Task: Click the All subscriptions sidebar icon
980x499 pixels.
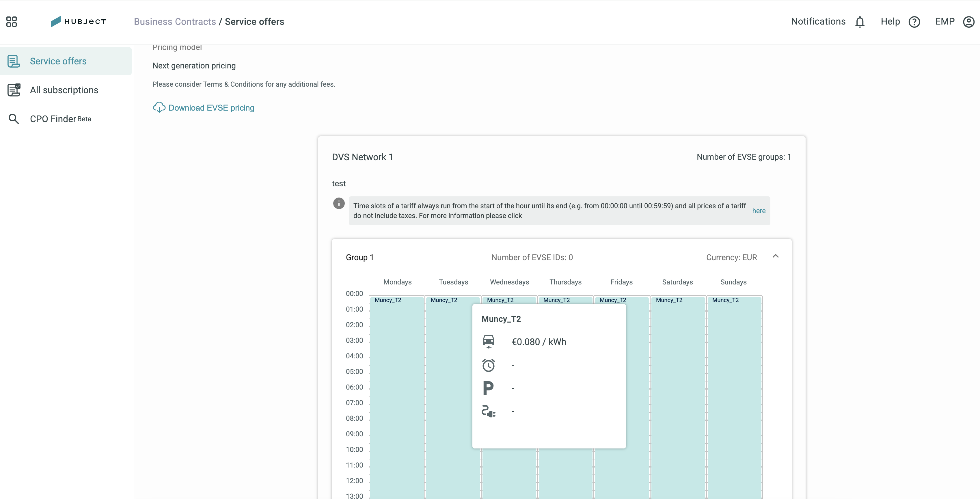Action: point(14,90)
